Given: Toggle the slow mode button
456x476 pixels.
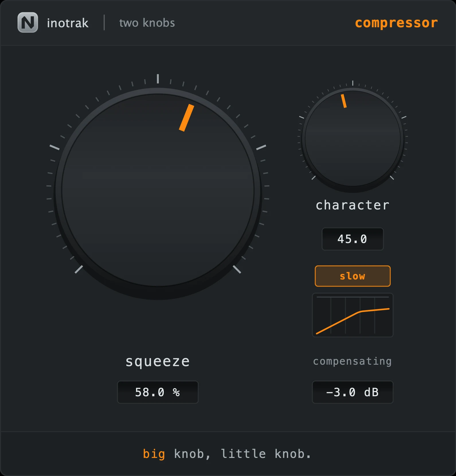Looking at the screenshot, I should 353,276.
